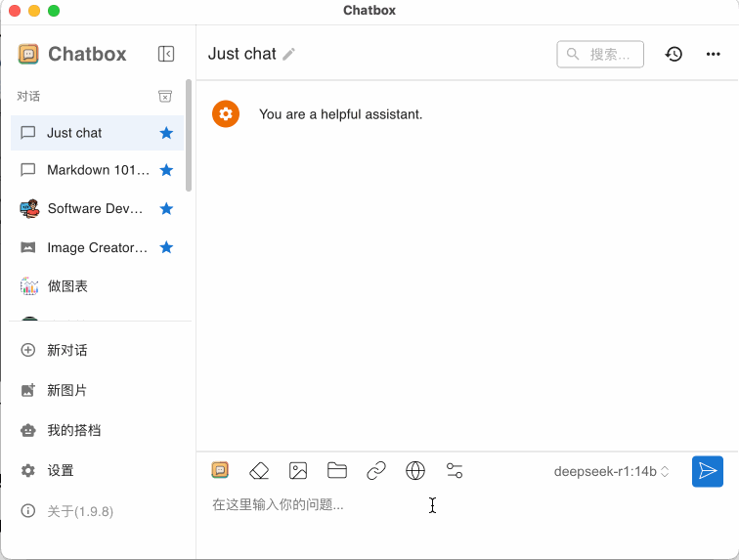
Task: Click the magnifier icon in the search box
Action: (x=573, y=54)
